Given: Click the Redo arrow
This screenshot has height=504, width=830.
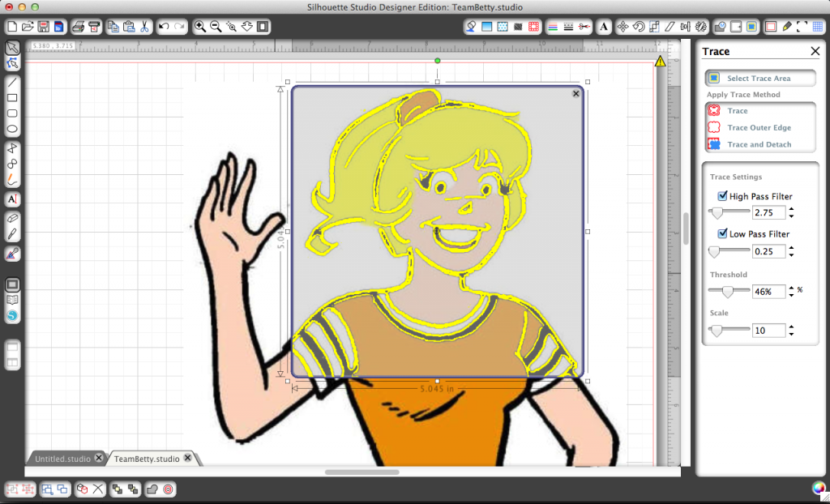Looking at the screenshot, I should click(x=180, y=27).
